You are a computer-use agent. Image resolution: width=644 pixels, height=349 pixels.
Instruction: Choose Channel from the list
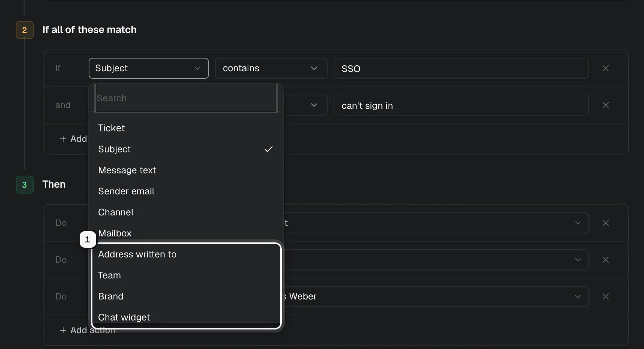click(x=186, y=212)
